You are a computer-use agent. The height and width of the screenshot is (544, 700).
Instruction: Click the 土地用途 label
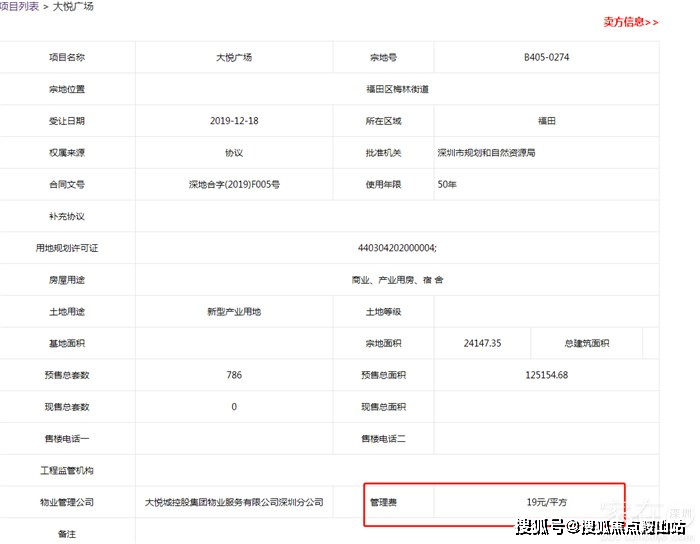[x=67, y=311]
